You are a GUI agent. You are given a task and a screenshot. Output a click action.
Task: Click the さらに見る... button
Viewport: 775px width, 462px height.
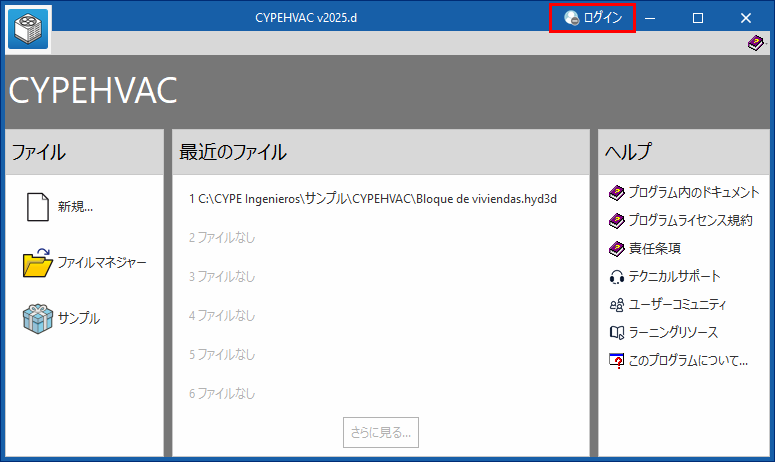pyautogui.click(x=381, y=432)
